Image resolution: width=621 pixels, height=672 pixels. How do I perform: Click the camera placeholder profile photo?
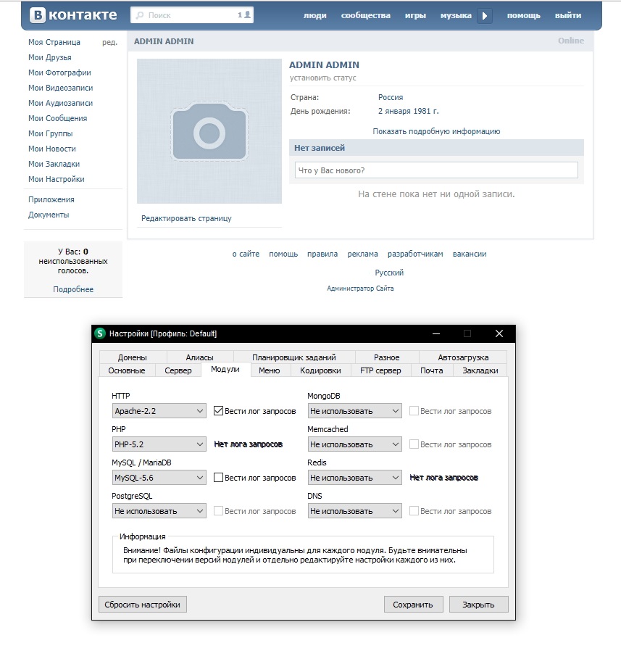209,131
